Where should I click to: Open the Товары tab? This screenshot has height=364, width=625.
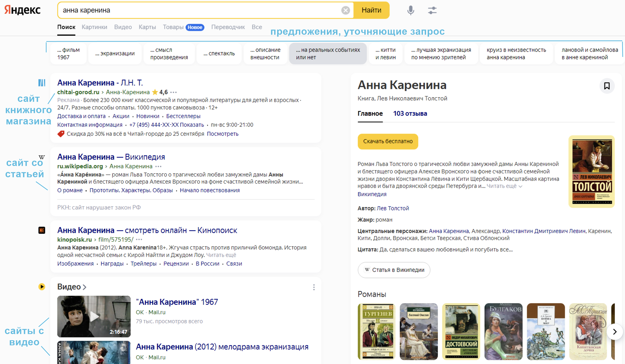click(173, 27)
